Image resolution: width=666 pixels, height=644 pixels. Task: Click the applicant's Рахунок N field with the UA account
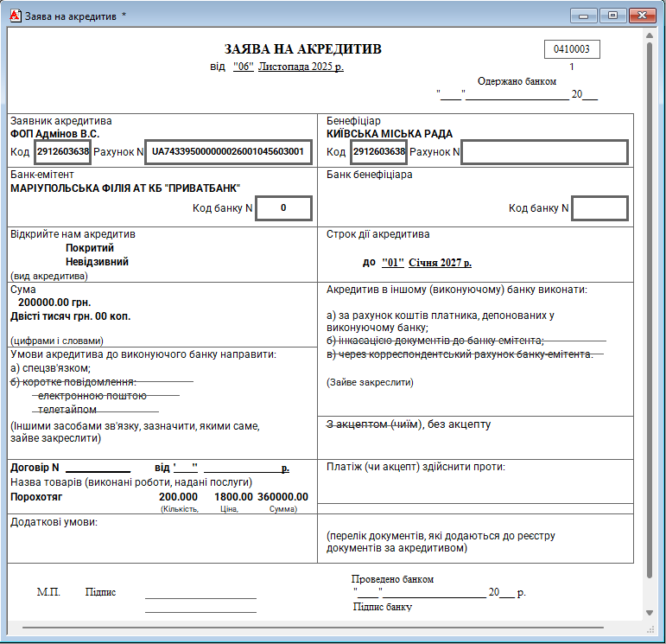[228, 152]
